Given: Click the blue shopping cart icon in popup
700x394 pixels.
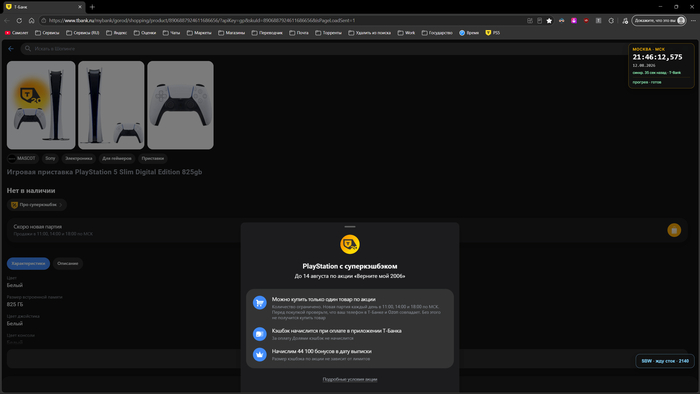Looking at the screenshot, I should [260, 303].
